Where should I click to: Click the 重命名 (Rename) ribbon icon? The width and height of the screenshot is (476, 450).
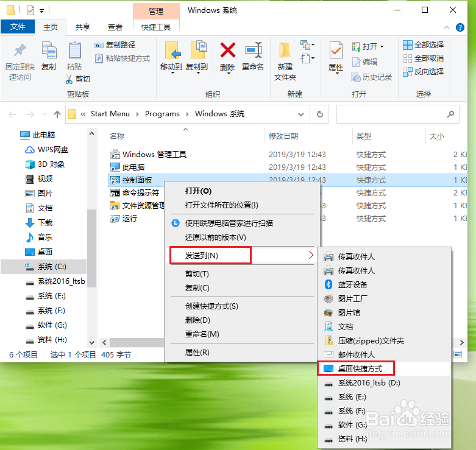click(x=253, y=50)
